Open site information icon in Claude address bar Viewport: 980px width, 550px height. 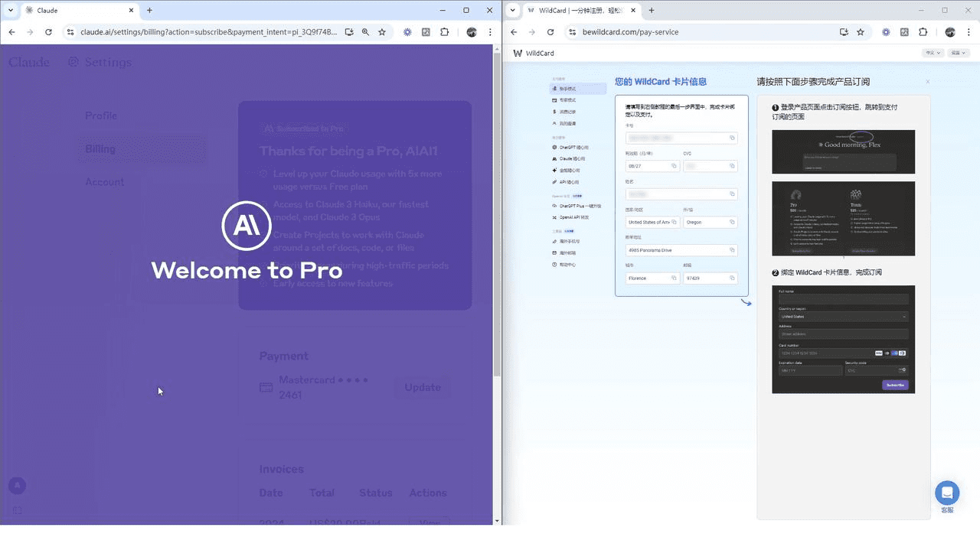pos(70,32)
